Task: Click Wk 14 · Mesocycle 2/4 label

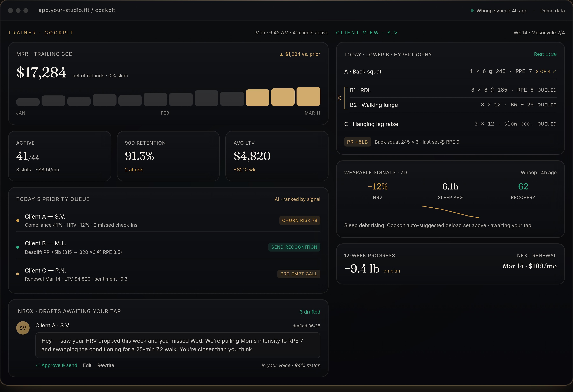Action: coord(539,33)
